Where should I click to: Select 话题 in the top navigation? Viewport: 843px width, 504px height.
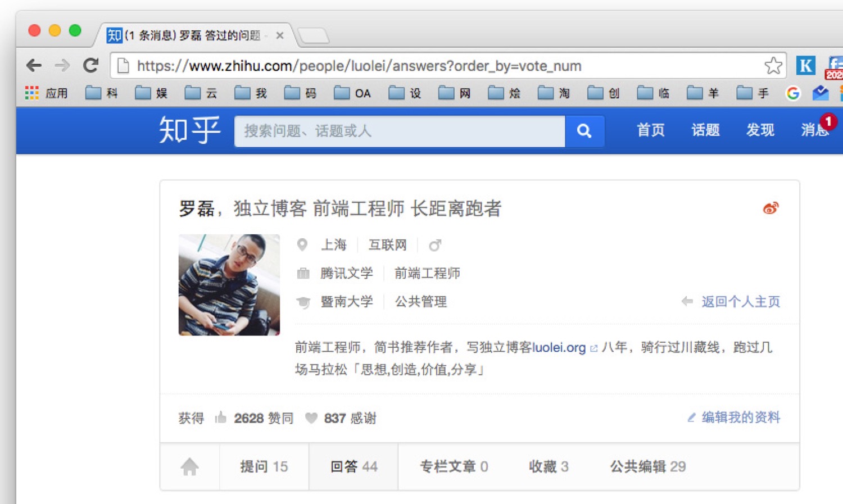coord(705,130)
